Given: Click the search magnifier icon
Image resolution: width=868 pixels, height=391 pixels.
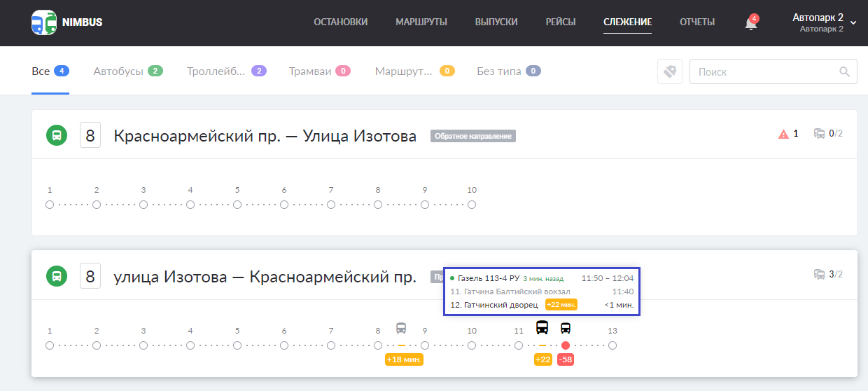Looking at the screenshot, I should click(845, 71).
